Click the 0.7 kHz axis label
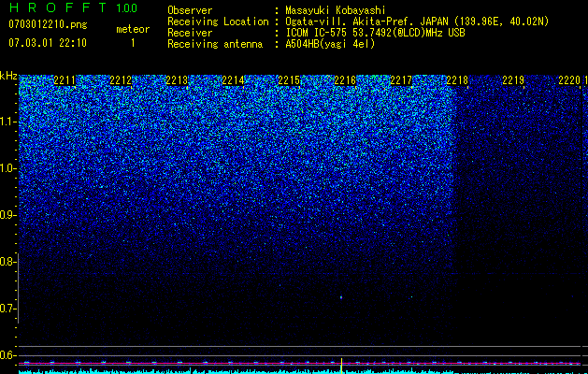Viewport: 588px width, 374px height. [8, 309]
